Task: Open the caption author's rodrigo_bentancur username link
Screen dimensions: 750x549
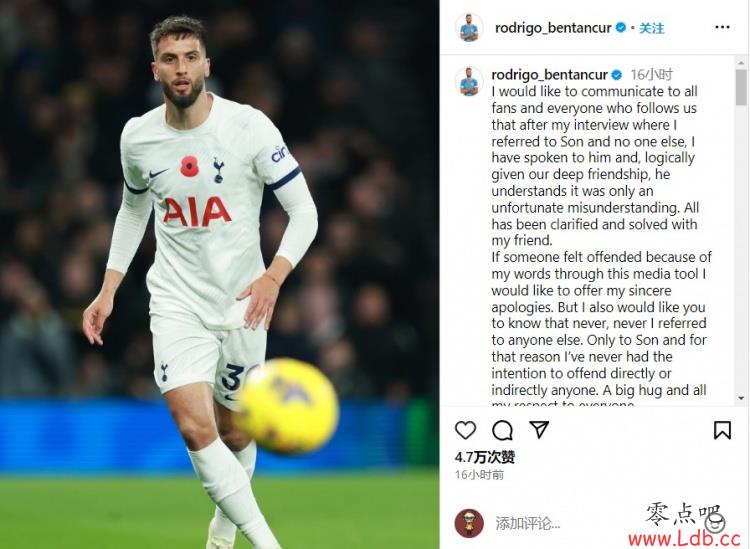Action: (x=549, y=75)
